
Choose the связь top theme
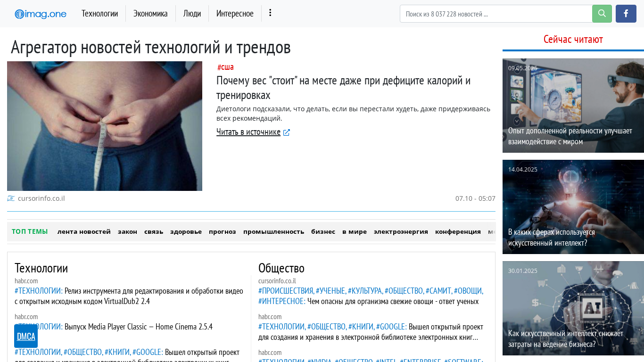(154, 231)
